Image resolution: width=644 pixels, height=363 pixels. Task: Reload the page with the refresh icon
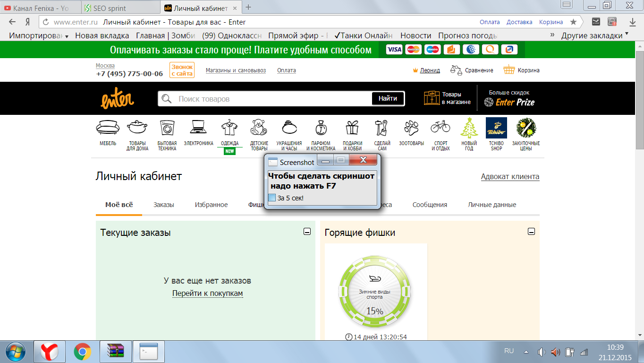pyautogui.click(x=45, y=22)
